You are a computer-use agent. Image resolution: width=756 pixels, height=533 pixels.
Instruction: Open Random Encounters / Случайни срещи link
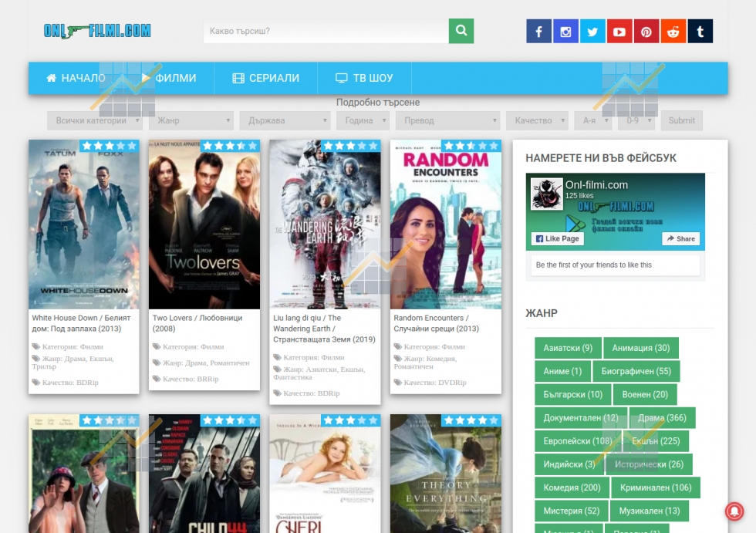[437, 323]
